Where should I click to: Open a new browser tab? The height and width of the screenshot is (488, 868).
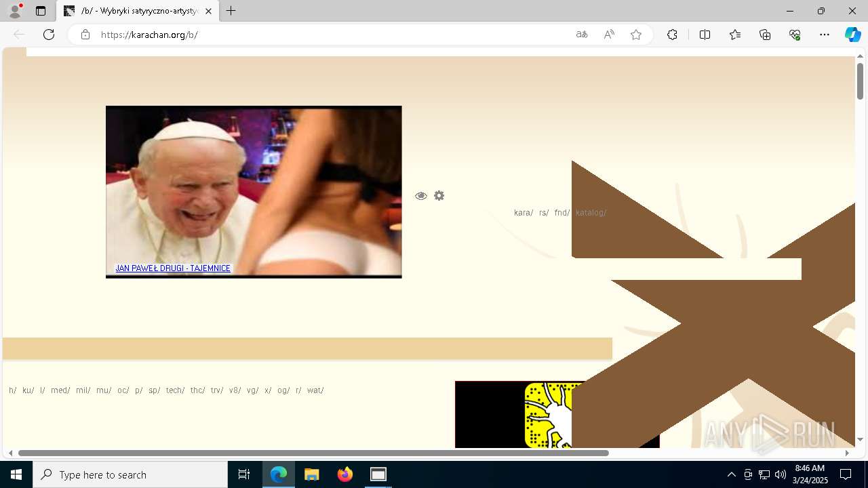(x=231, y=11)
